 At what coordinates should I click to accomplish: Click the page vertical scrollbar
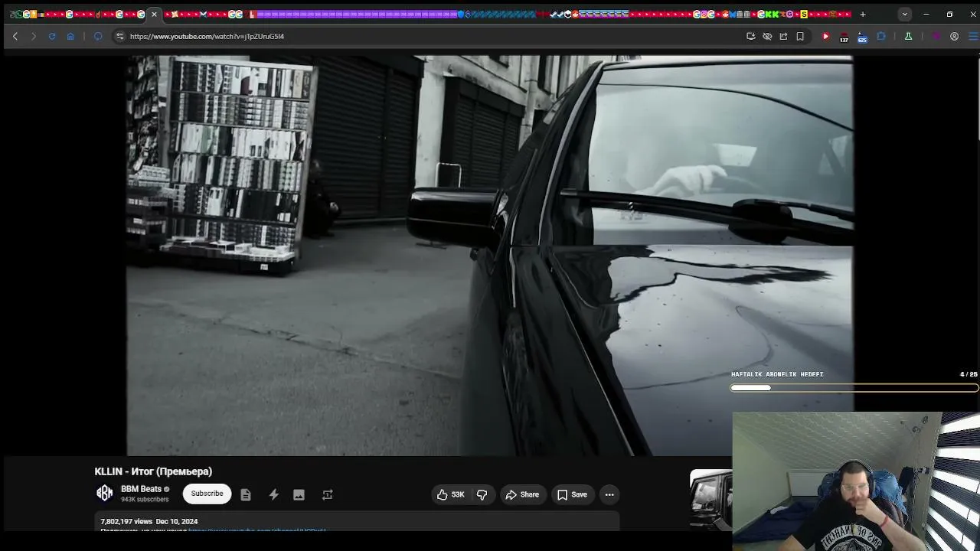point(978,97)
